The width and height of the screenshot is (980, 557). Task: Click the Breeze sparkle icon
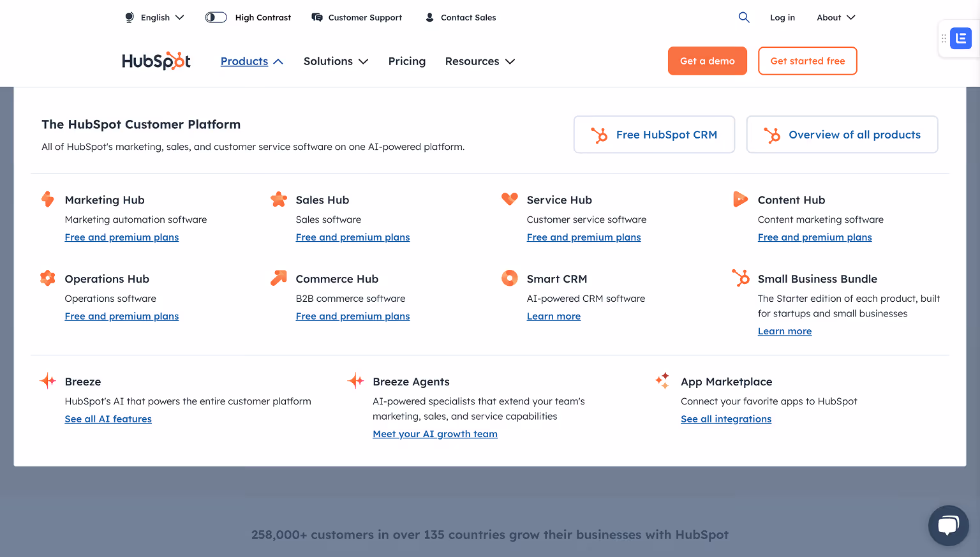(x=47, y=380)
